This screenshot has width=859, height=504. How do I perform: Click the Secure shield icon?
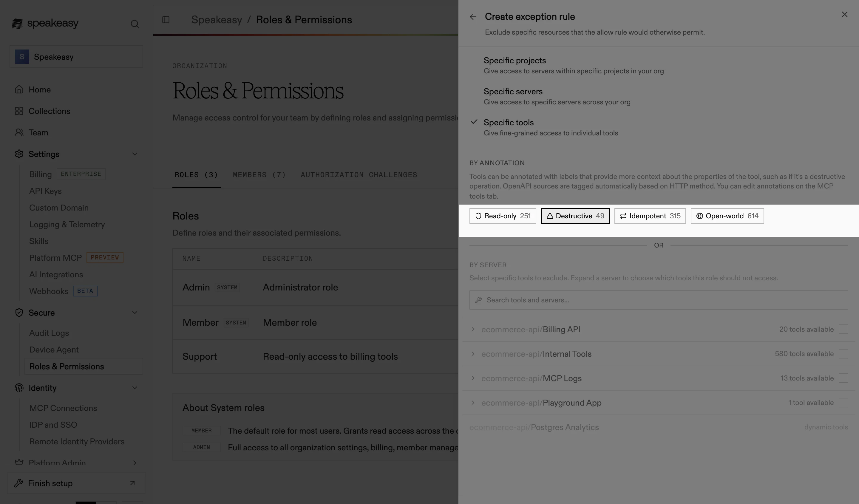point(19,313)
